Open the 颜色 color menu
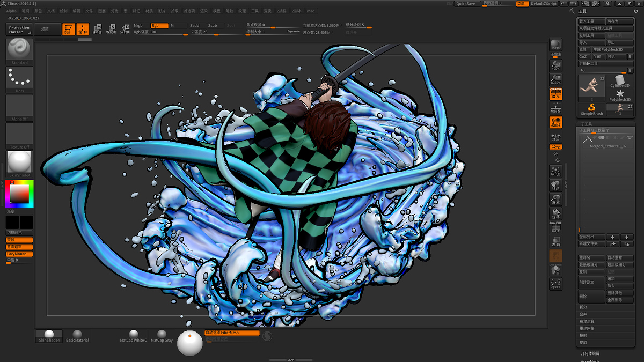Screen dimensions: 644x362 point(38,11)
